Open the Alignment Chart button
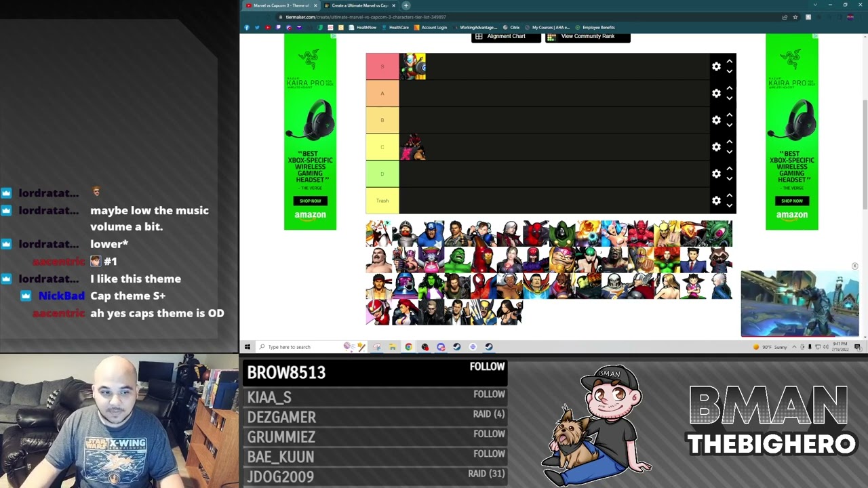Viewport: 868px width, 488px height. [506, 37]
